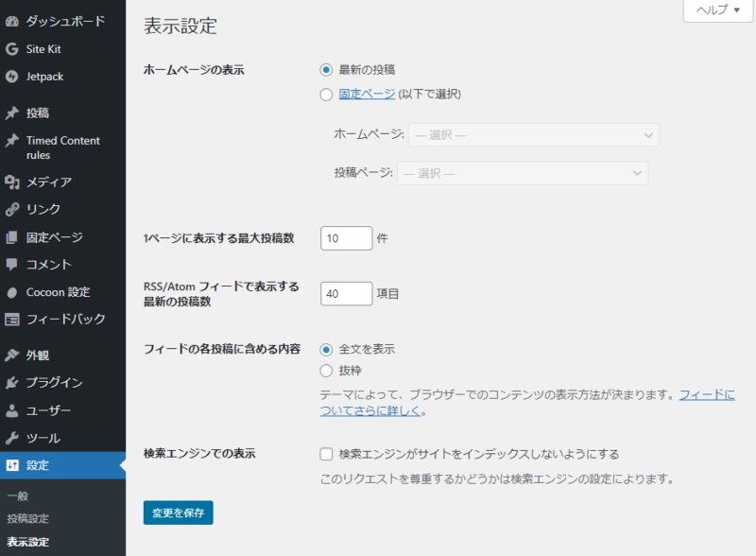Open the 投稿ページ select dropdown
756x556 pixels.
(x=523, y=173)
